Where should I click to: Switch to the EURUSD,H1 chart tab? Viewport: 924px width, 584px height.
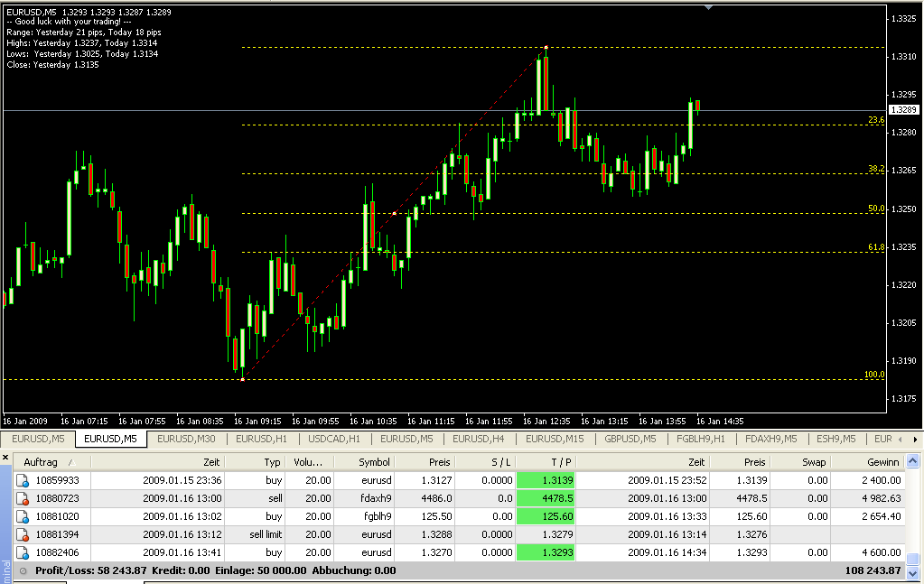[261, 440]
